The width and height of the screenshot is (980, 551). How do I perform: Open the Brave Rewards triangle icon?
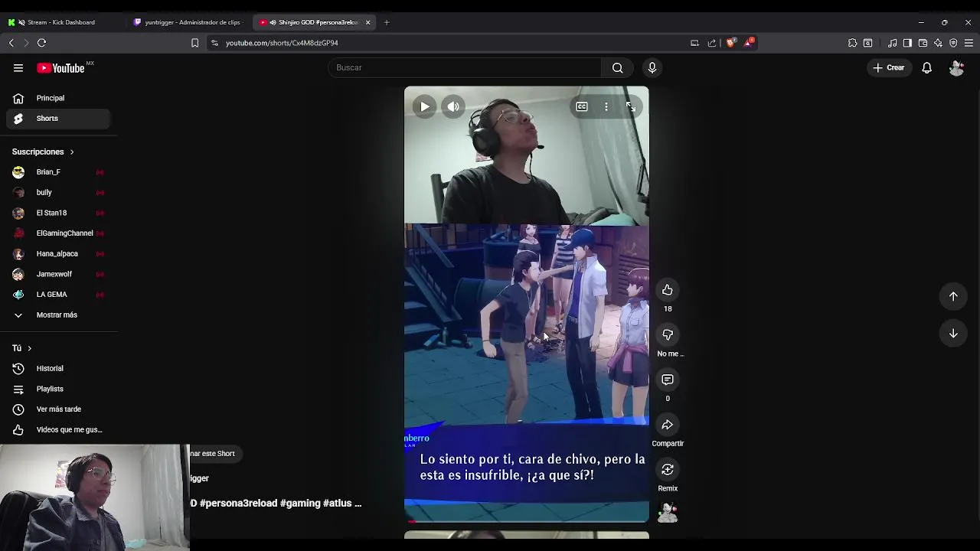point(749,43)
